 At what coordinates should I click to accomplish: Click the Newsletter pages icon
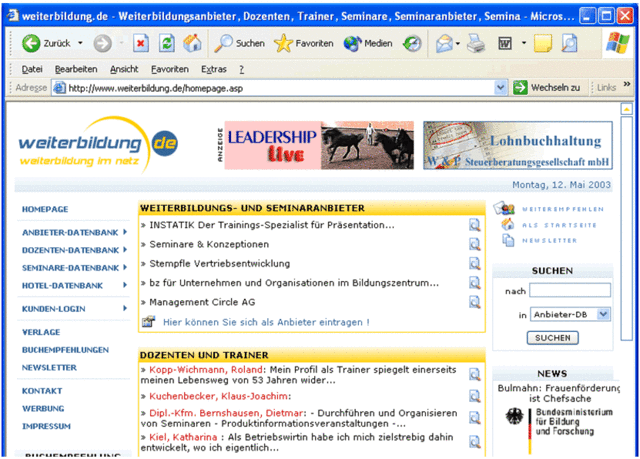(x=508, y=240)
